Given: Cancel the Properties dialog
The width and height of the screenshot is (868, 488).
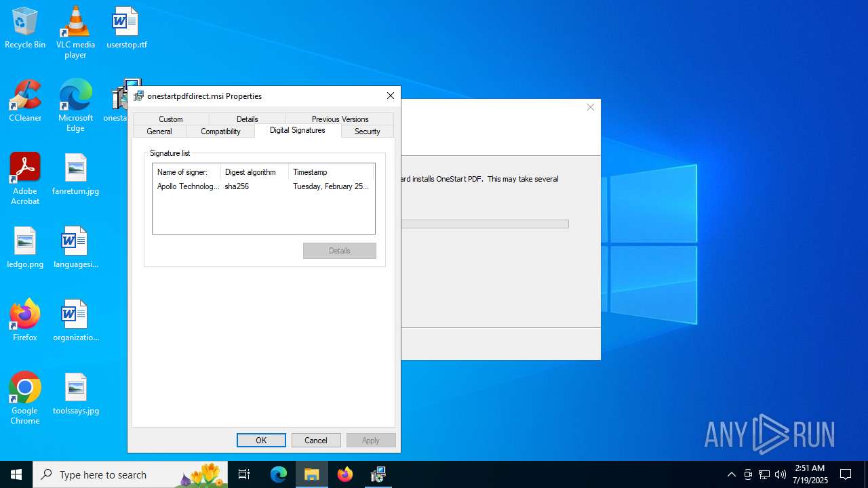Looking at the screenshot, I should pos(316,441).
